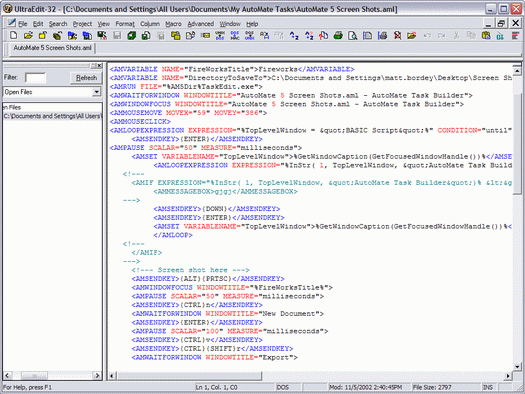Click the FTP open blue-folder icon
The width and height of the screenshot is (525, 394).
[72, 35]
